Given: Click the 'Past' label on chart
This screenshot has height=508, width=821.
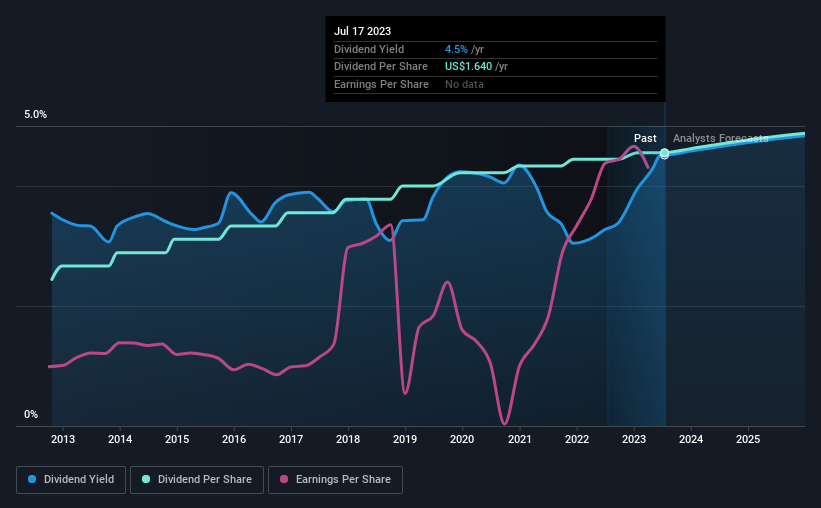Looking at the screenshot, I should point(645,138).
